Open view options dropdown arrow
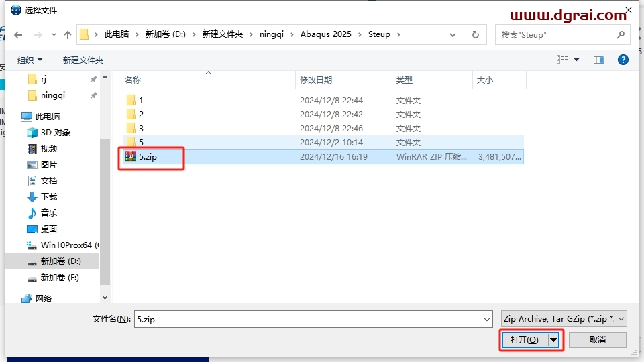The width and height of the screenshot is (644, 362). (577, 60)
